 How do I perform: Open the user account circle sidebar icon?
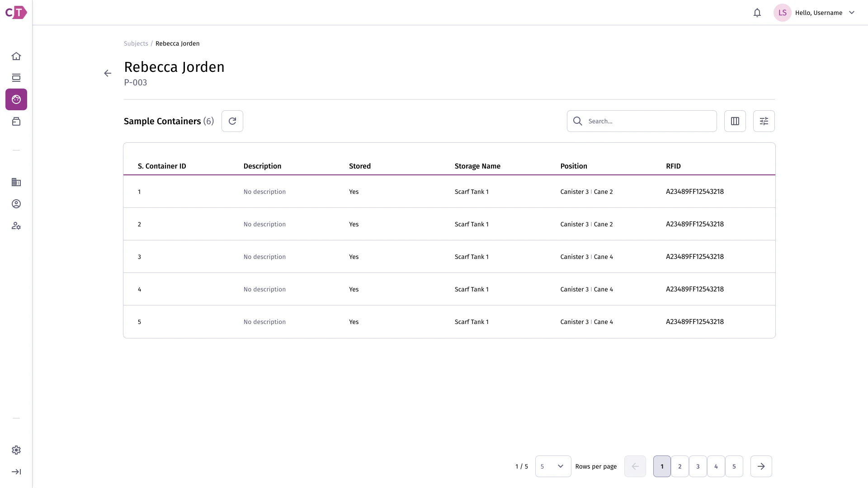click(x=16, y=204)
